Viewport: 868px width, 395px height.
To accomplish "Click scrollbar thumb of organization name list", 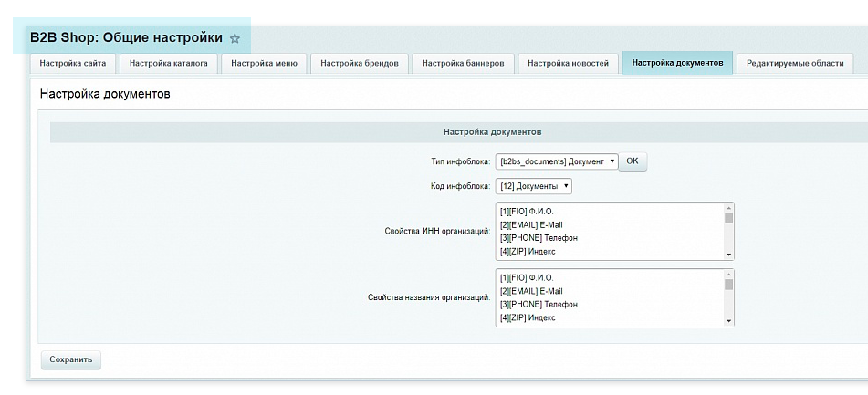I will 728,285.
